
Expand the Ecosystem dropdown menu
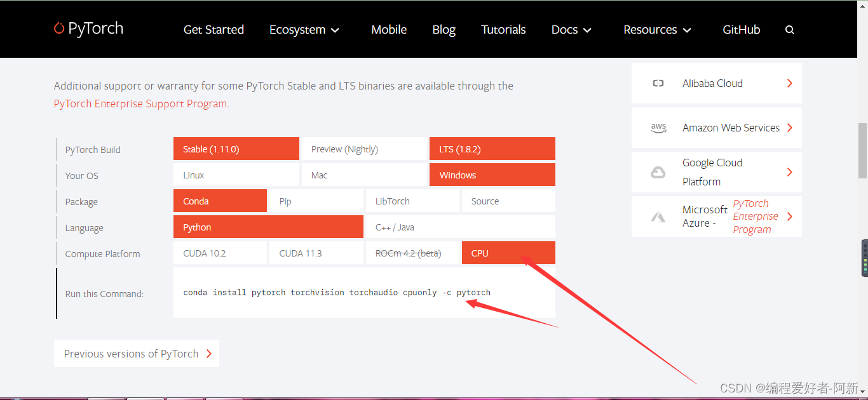pyautogui.click(x=304, y=30)
